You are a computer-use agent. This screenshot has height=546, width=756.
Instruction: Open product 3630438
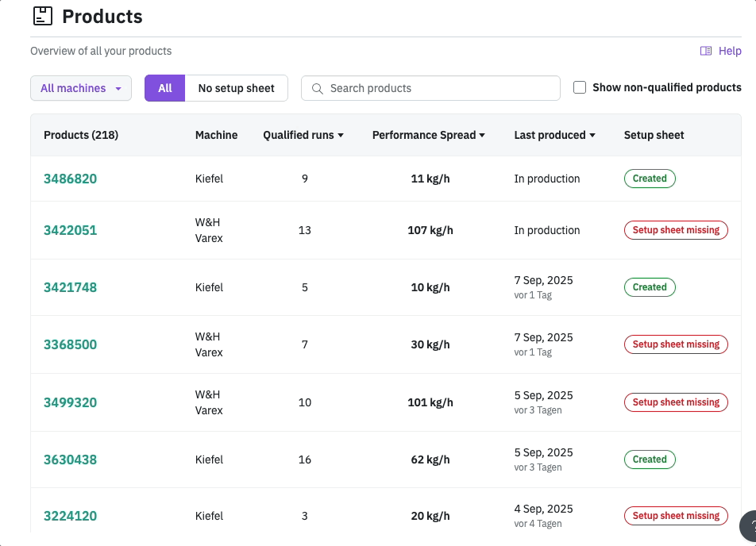tap(70, 459)
